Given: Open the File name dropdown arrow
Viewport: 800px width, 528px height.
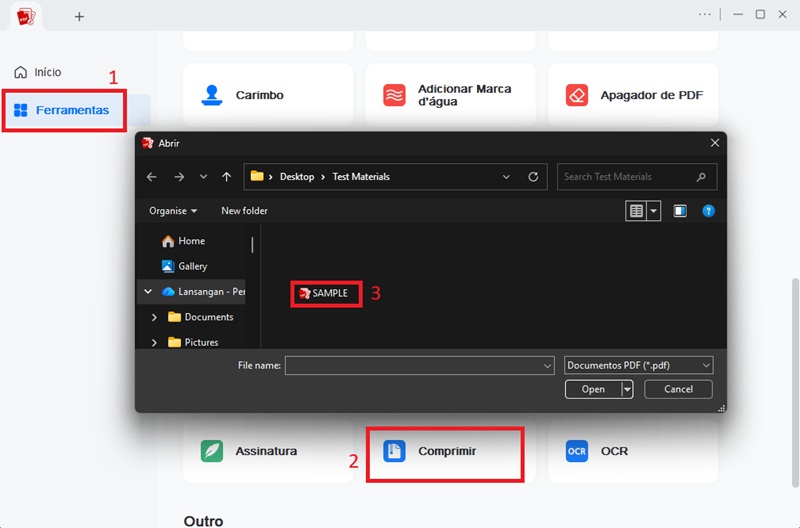Looking at the screenshot, I should click(x=547, y=366).
